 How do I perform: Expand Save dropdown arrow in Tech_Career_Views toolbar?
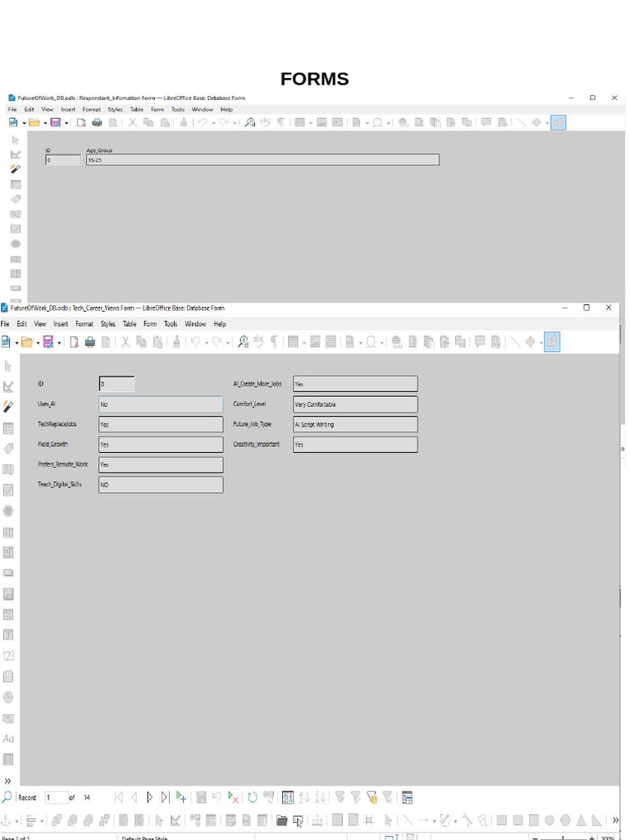tap(59, 342)
